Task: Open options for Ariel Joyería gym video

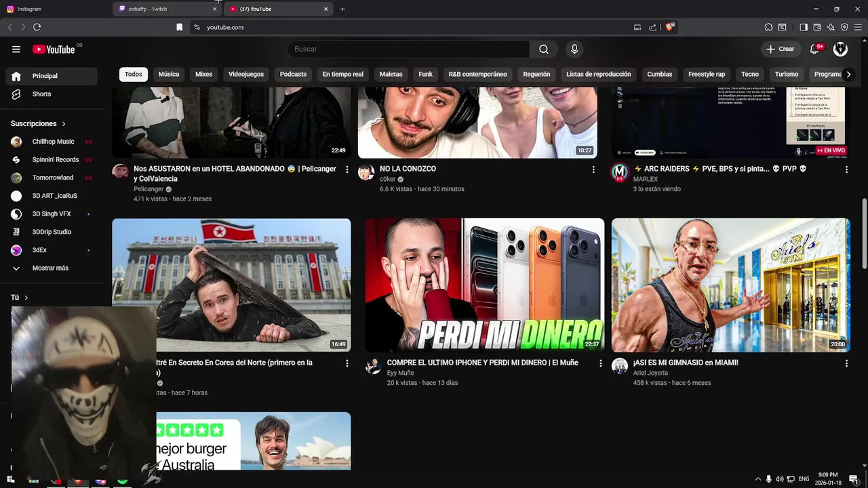Action: [x=846, y=363]
